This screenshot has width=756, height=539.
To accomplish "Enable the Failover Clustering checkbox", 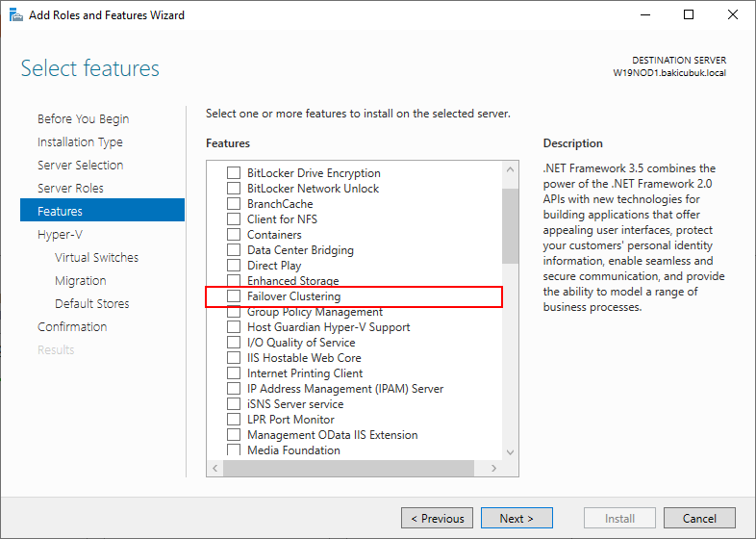I will [x=234, y=295].
